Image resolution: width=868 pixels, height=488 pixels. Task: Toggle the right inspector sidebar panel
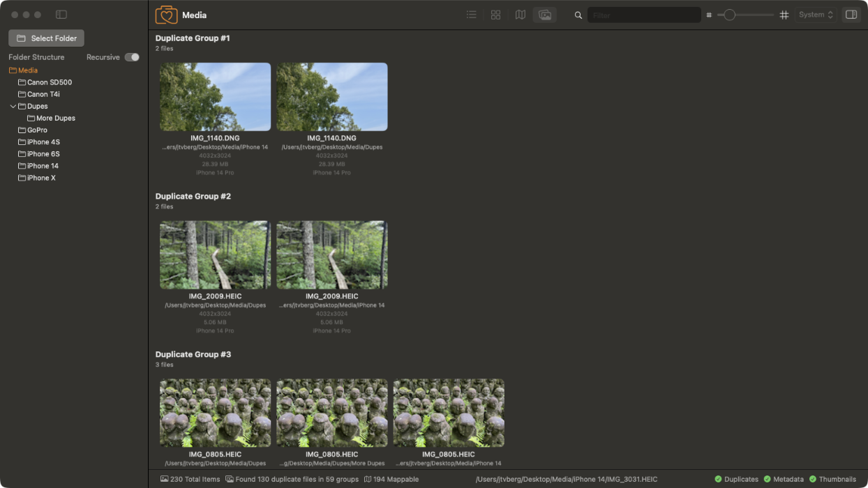(x=851, y=14)
